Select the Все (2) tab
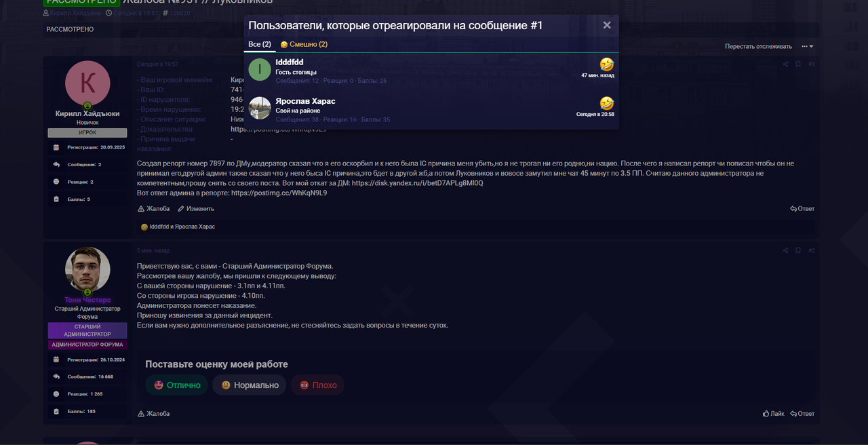The image size is (868, 445). (x=260, y=44)
